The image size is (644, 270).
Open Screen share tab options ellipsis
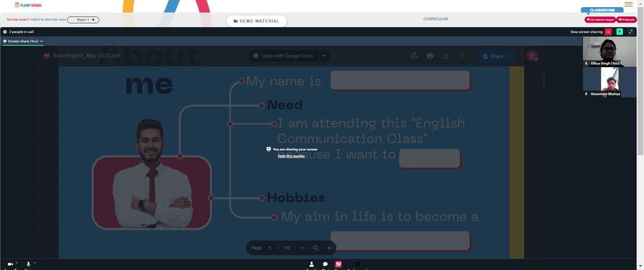(41, 41)
